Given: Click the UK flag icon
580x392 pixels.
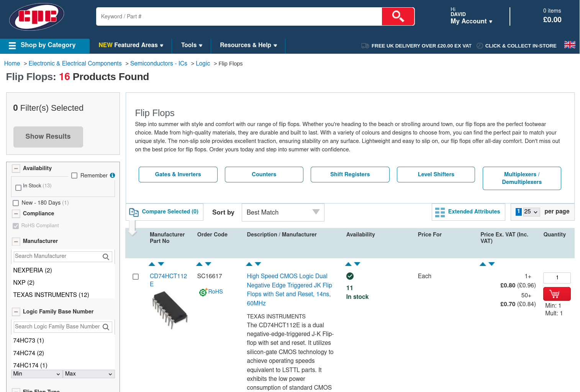Looking at the screenshot, I should (570, 44).
